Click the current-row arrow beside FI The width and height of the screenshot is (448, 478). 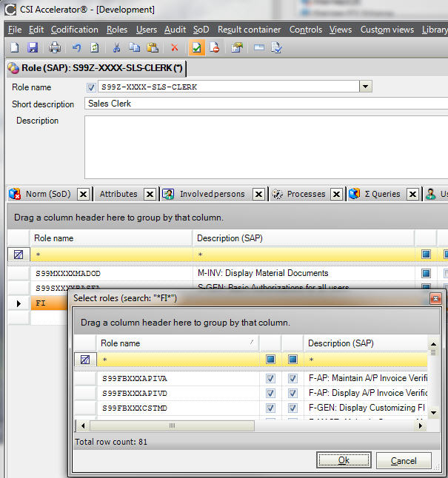[19, 303]
